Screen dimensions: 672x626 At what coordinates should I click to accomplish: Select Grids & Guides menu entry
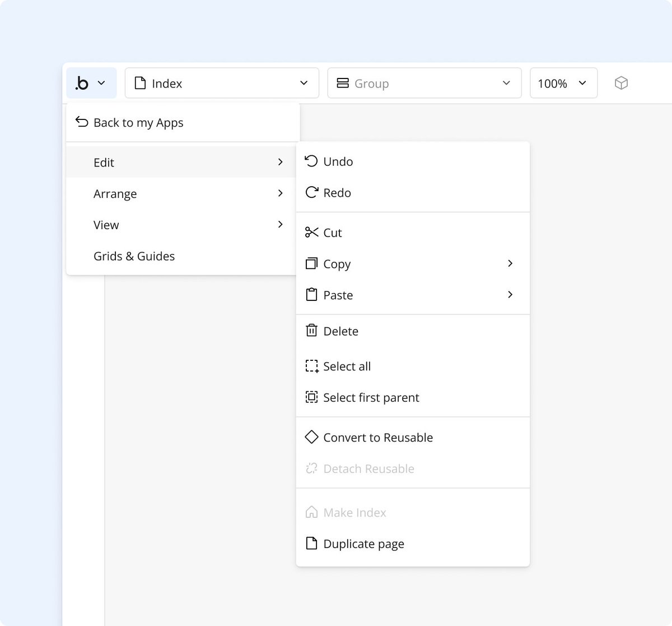pyautogui.click(x=181, y=256)
